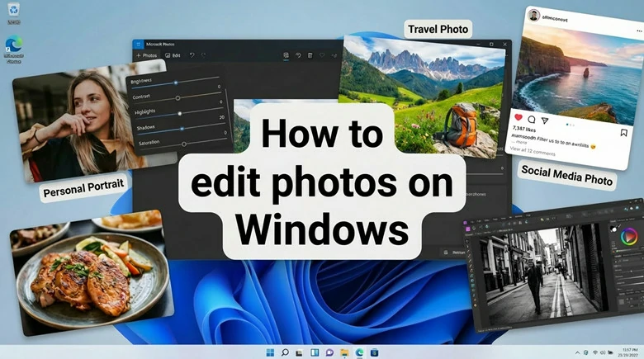Expand the system tray hidden icons chevron

[x=577, y=352]
